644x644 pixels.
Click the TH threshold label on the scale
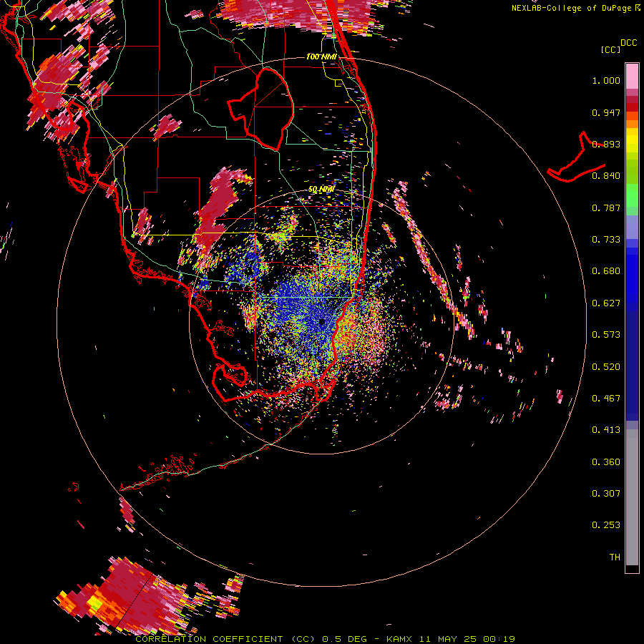point(615,557)
